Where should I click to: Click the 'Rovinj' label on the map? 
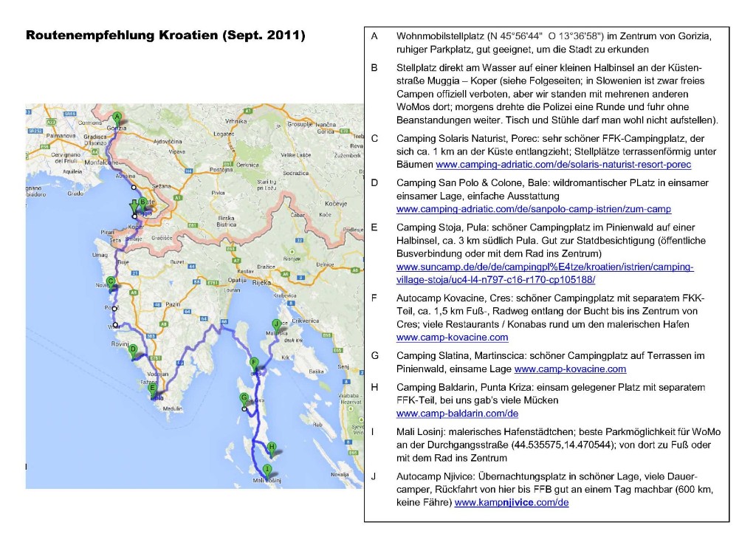pyautogui.click(x=120, y=344)
